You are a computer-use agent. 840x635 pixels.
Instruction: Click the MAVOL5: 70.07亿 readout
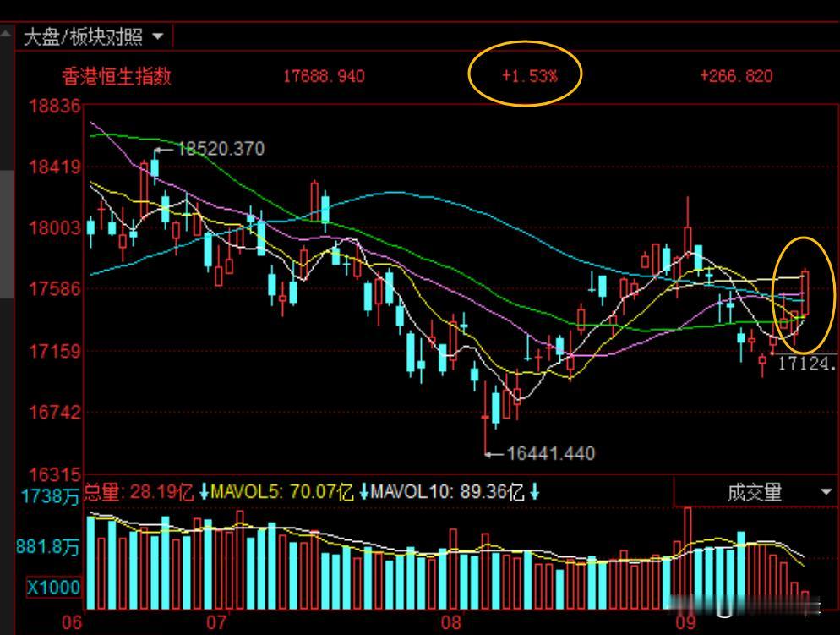tap(282, 491)
